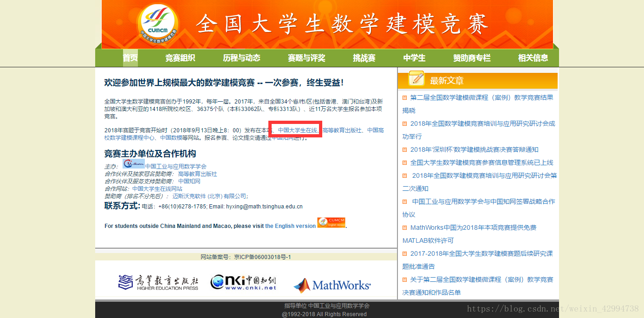Click the Higher Education Press logo
644x318 pixels.
pos(158,282)
